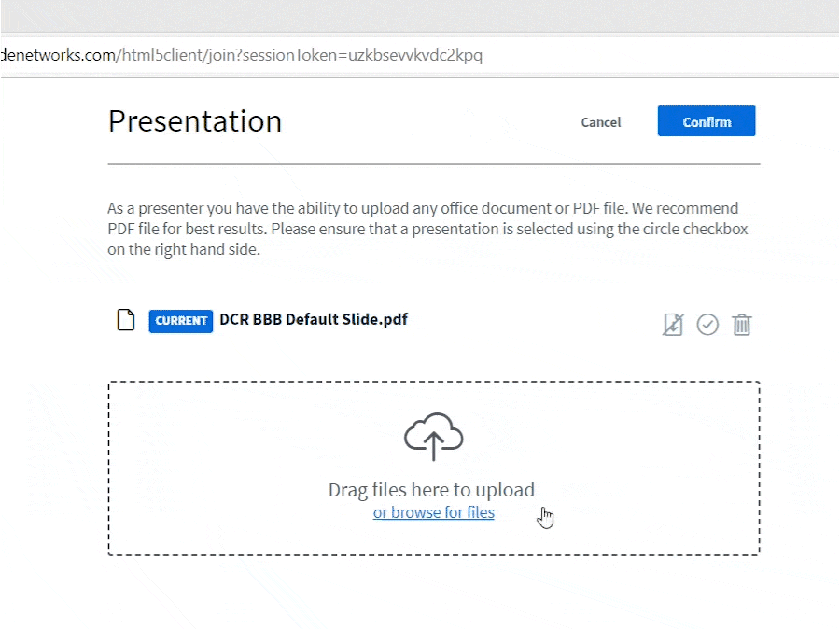Click the blue CURRENT badge
840x629 pixels.
pos(181,320)
